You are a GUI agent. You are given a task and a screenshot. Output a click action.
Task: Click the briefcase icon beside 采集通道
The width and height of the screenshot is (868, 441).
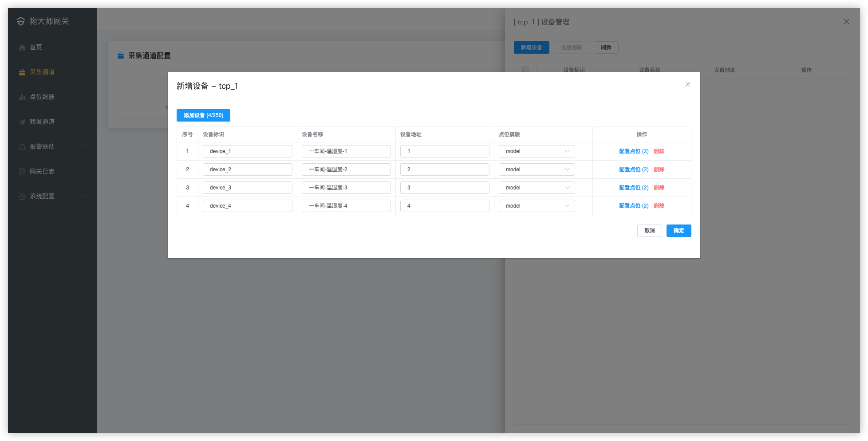(22, 72)
